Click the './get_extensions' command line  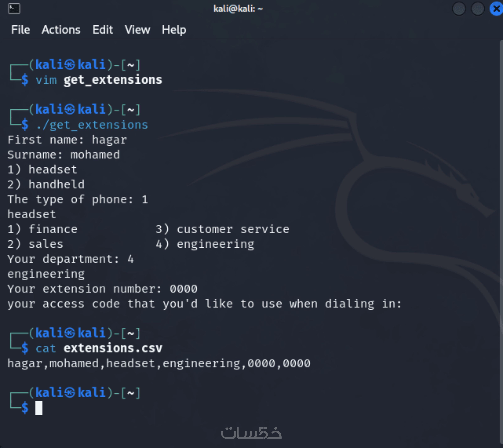92,125
